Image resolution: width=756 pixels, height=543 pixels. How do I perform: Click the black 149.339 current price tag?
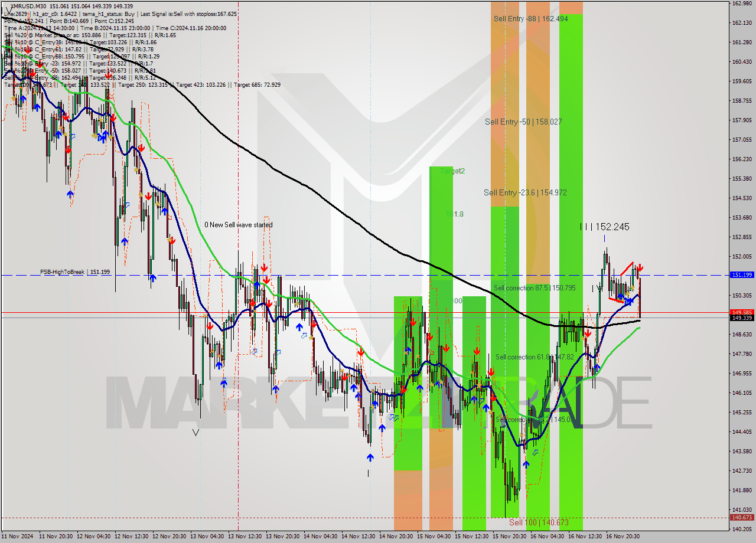point(742,318)
